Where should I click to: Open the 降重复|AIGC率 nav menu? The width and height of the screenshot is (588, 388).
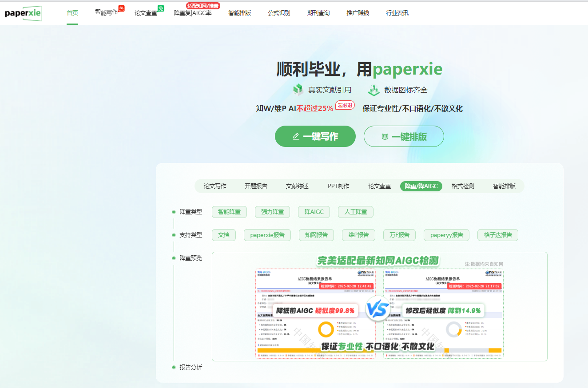192,13
